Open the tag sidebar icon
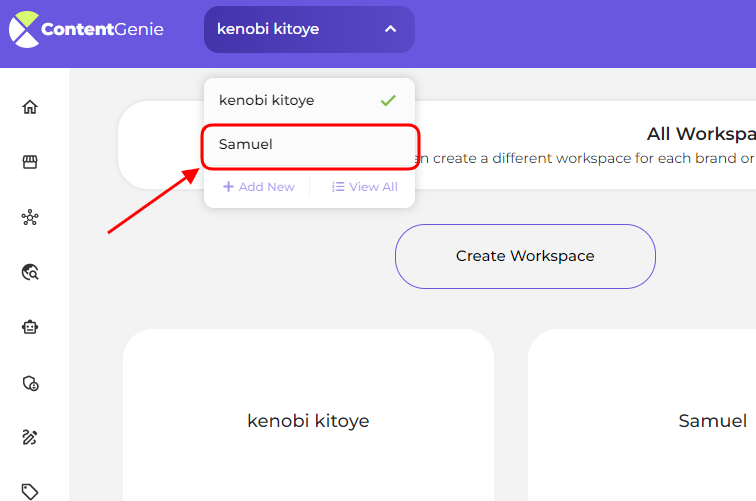This screenshot has width=756, height=501. 30,492
